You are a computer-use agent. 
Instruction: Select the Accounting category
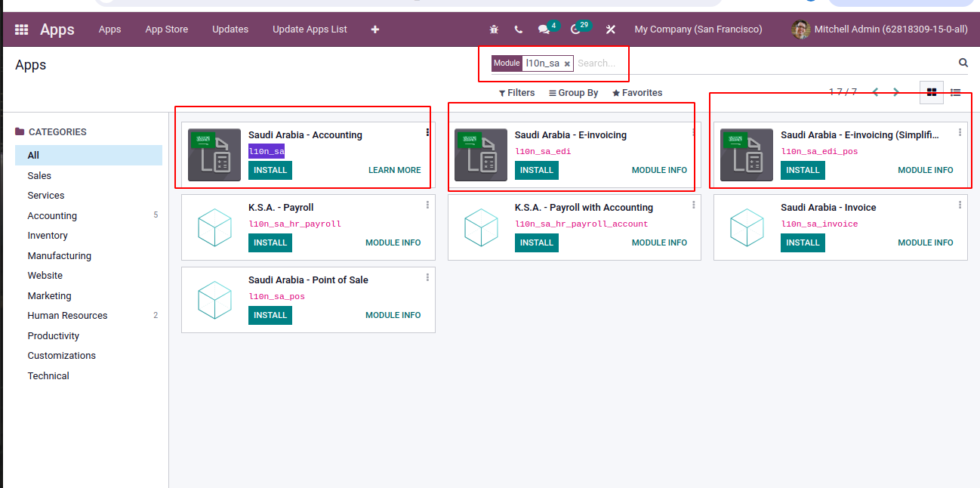pyautogui.click(x=89, y=215)
